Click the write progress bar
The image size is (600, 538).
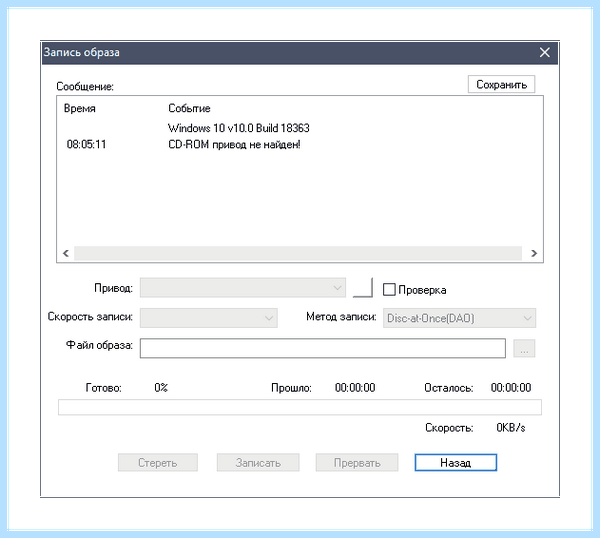300,407
